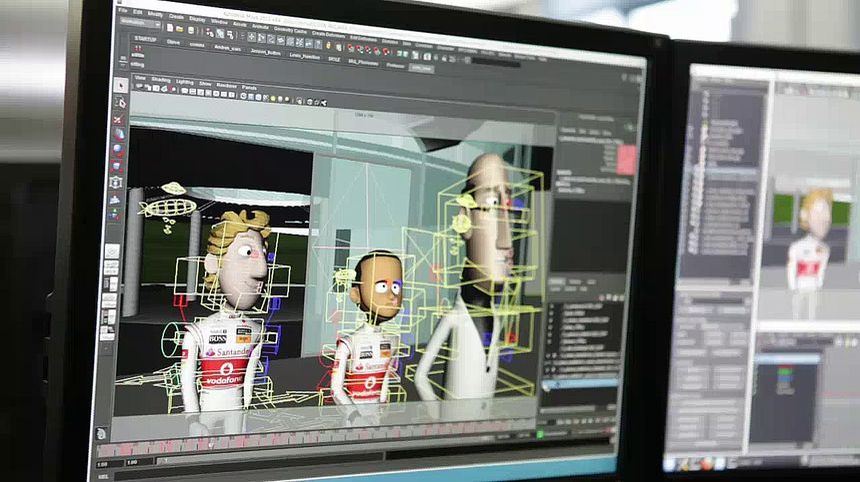Switch to the STARTUP shelf tab
The width and height of the screenshot is (860, 482).
pyautogui.click(x=145, y=39)
